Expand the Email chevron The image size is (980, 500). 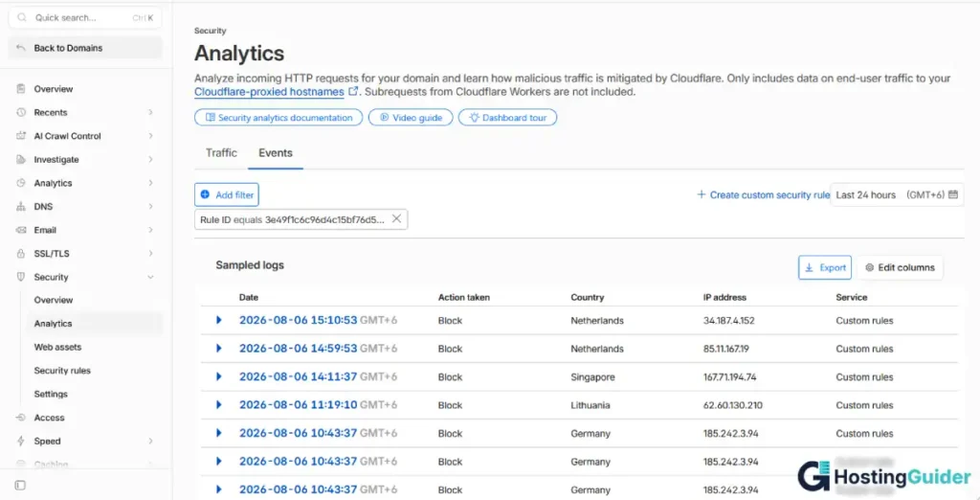150,230
